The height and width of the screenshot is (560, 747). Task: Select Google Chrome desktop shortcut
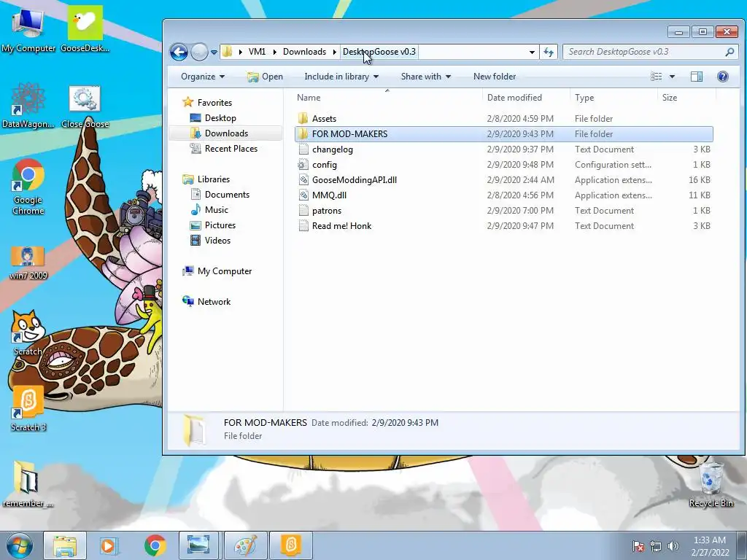coord(28,187)
